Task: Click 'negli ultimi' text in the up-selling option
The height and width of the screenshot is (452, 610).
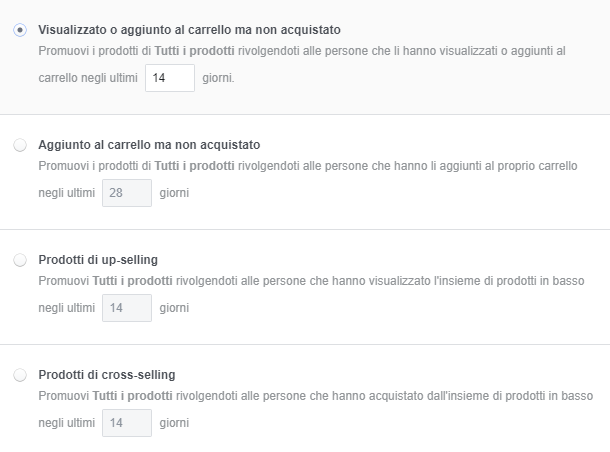Action: 66,308
